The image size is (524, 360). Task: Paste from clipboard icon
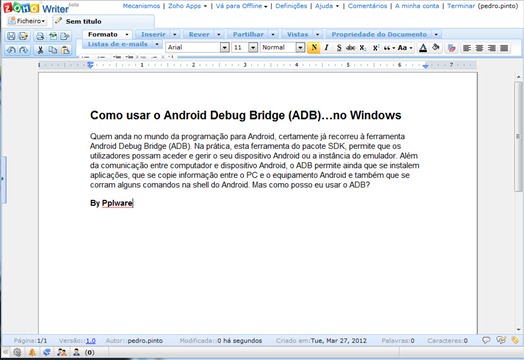(x=66, y=50)
